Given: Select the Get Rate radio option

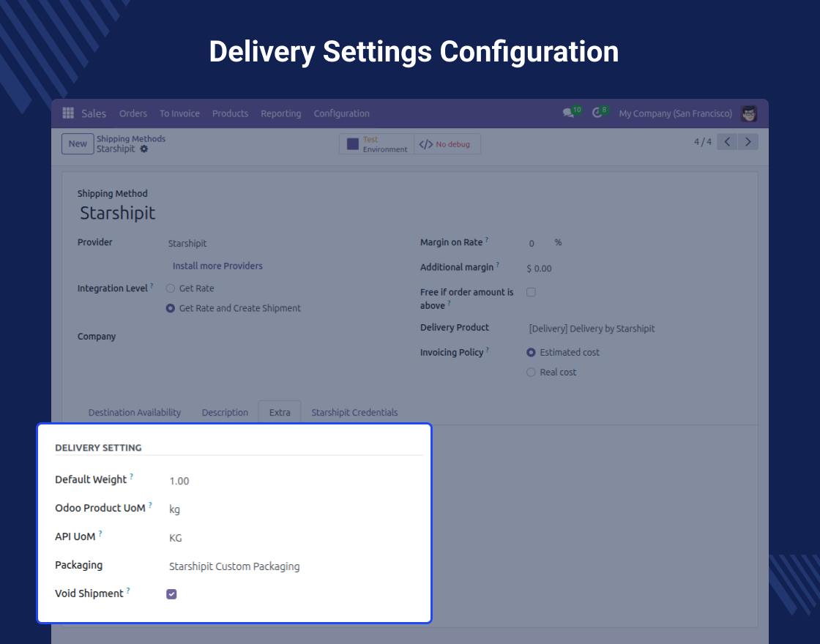Looking at the screenshot, I should pyautogui.click(x=171, y=288).
